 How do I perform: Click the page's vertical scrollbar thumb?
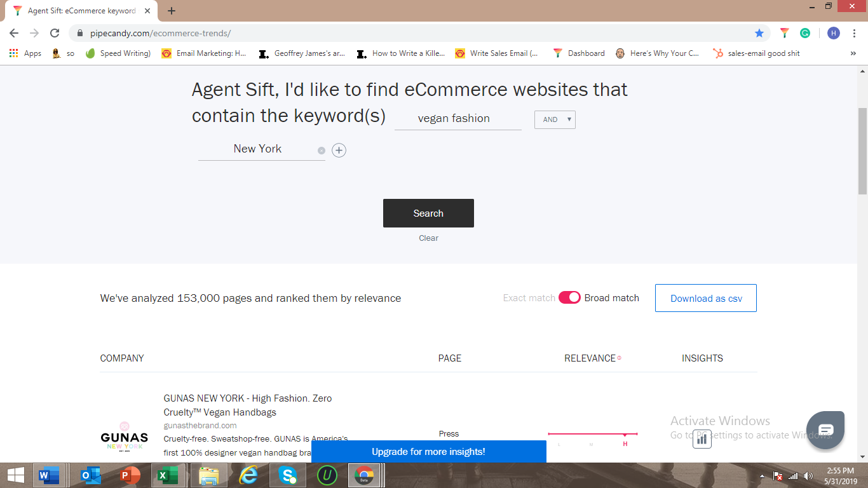[x=862, y=151]
